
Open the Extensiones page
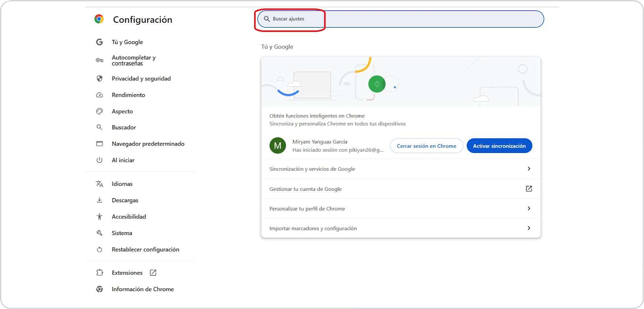[127, 273]
